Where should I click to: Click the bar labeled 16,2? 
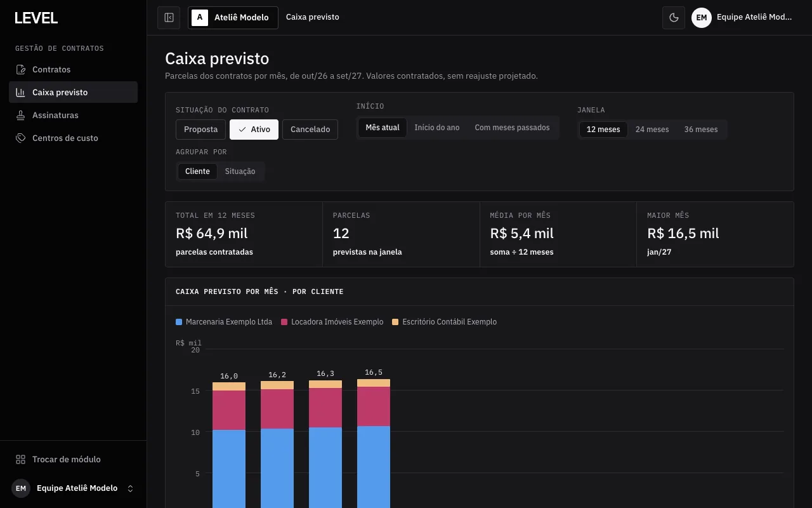(x=277, y=444)
